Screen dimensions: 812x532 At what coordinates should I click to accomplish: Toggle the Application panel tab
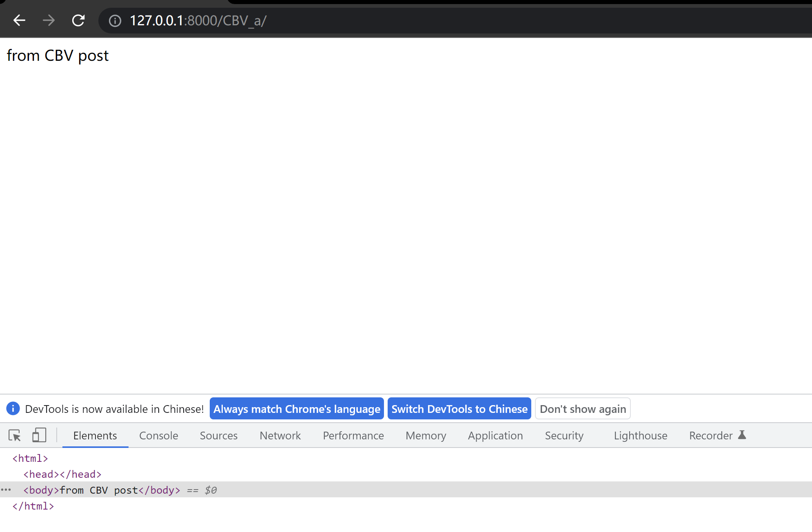click(495, 435)
